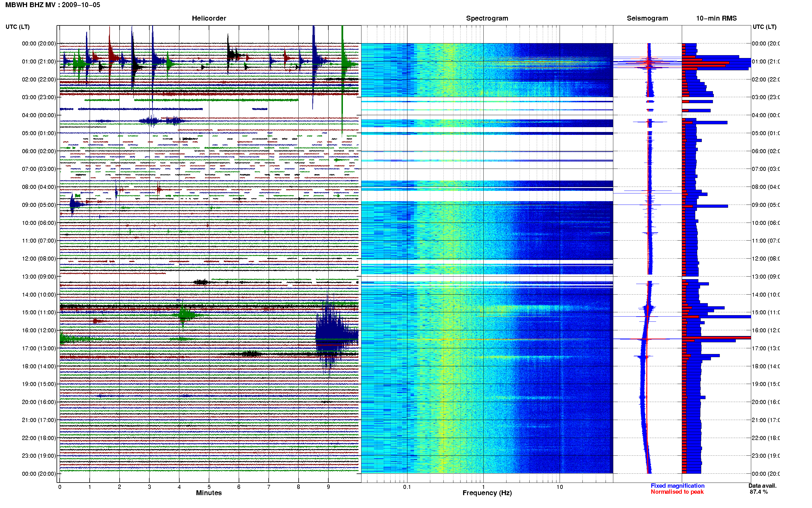Click left time label 16:00 (12:00)

pyautogui.click(x=39, y=331)
